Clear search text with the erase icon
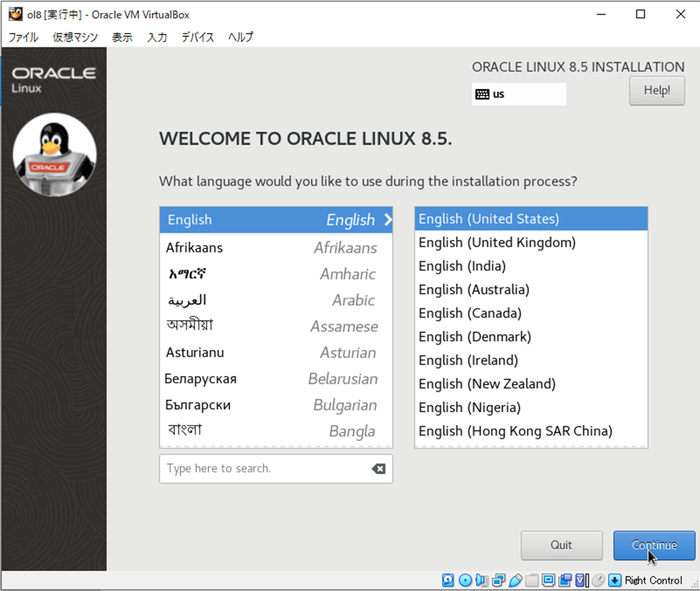700x591 pixels. tap(379, 469)
